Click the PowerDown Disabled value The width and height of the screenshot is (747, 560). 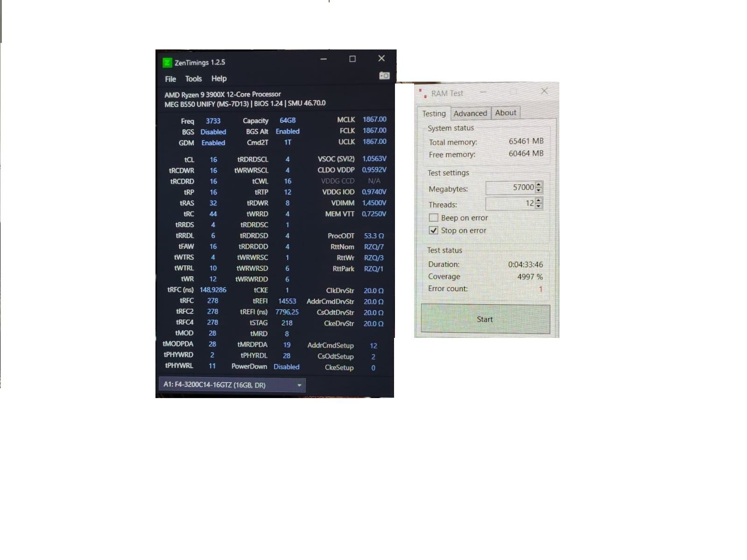(287, 367)
